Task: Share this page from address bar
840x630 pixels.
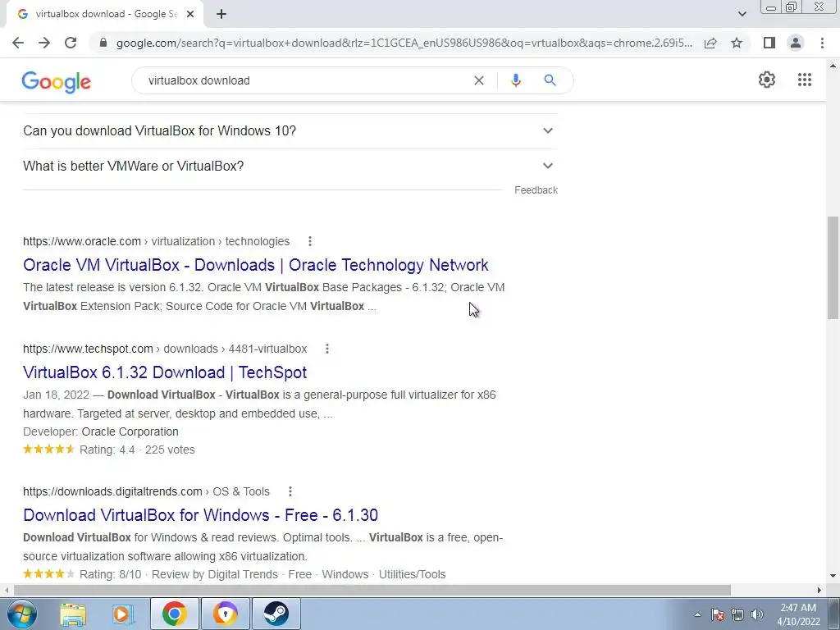Action: (710, 43)
